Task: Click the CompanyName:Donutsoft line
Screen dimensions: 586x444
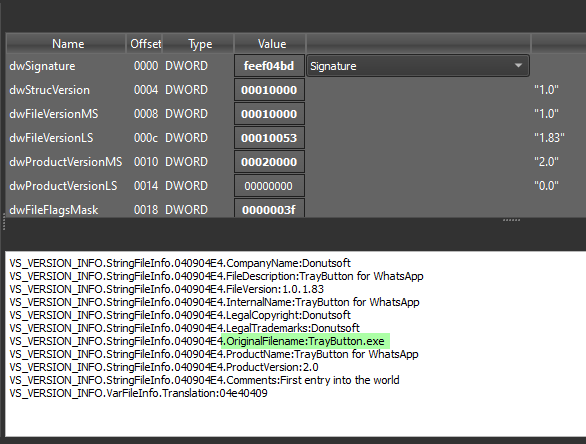Action: tap(180, 263)
